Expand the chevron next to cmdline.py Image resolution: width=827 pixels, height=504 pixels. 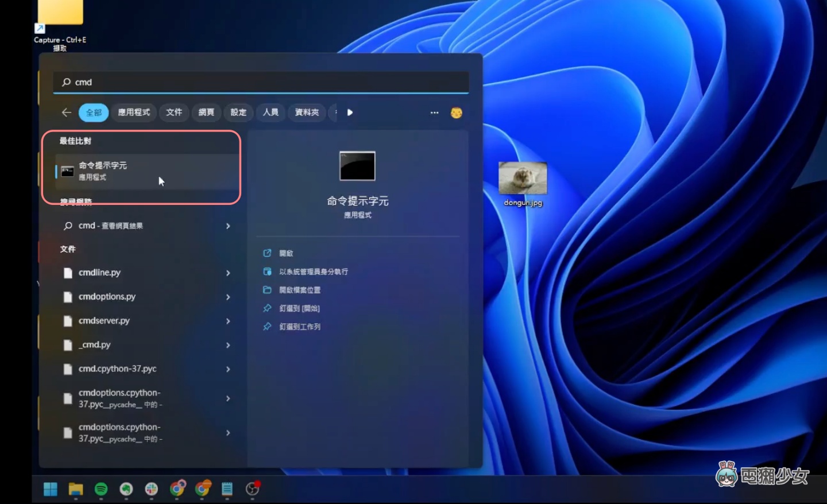[228, 273]
